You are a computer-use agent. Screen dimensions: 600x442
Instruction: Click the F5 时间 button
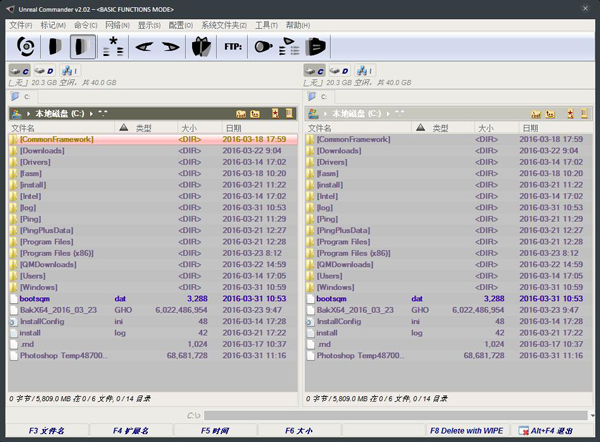215,431
